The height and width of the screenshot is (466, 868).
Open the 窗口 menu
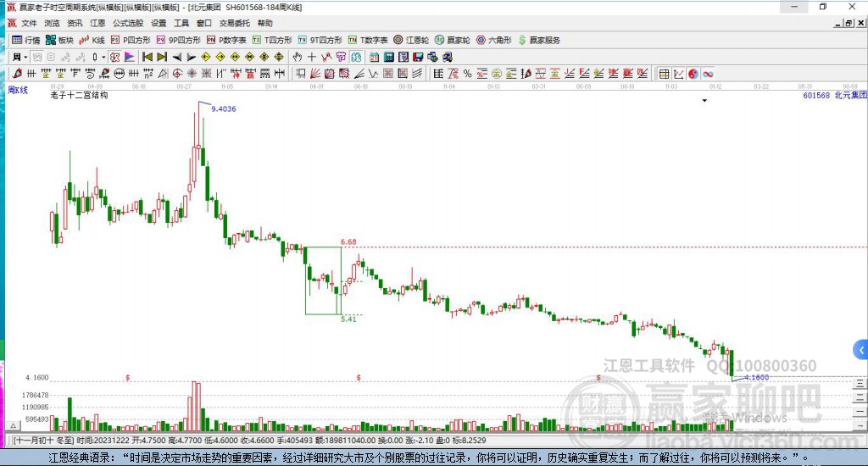pos(204,23)
